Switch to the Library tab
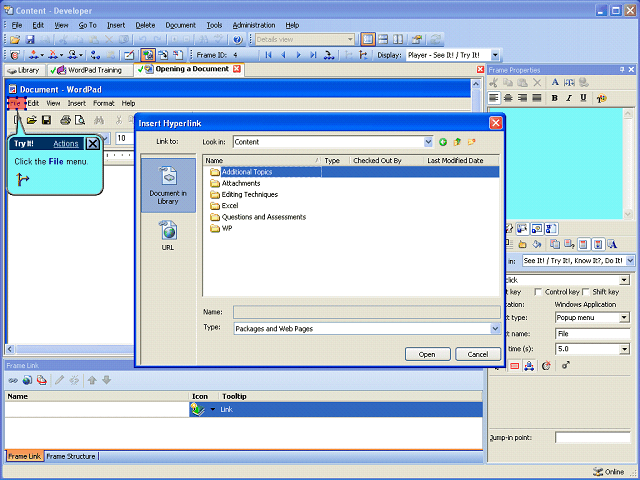 tap(24, 70)
